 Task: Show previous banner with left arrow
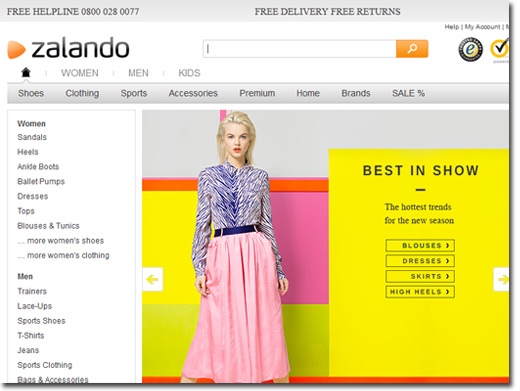pos(153,279)
